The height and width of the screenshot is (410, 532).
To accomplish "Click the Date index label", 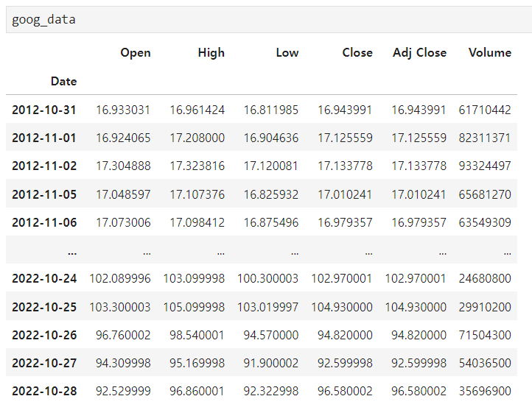I will pyautogui.click(x=64, y=81).
